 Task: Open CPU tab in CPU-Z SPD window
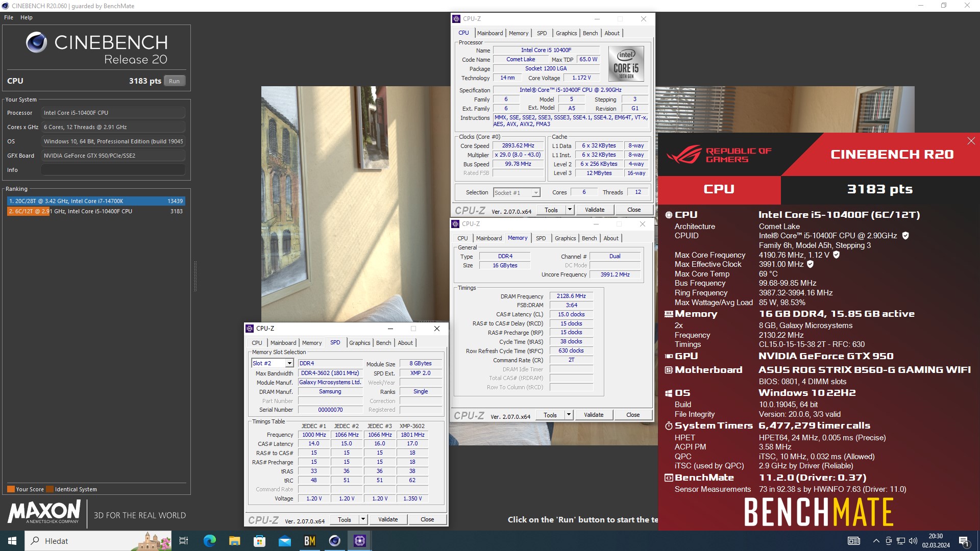point(257,343)
